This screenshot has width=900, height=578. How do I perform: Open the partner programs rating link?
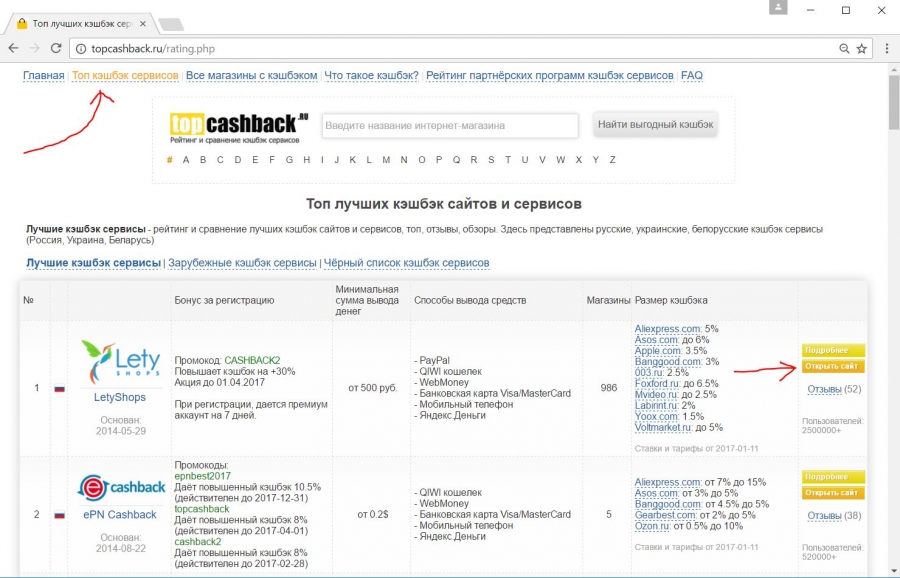point(550,75)
